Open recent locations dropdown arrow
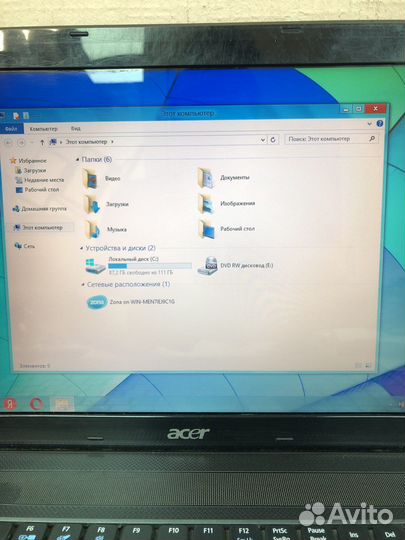This screenshot has height=540, width=405. point(32,143)
